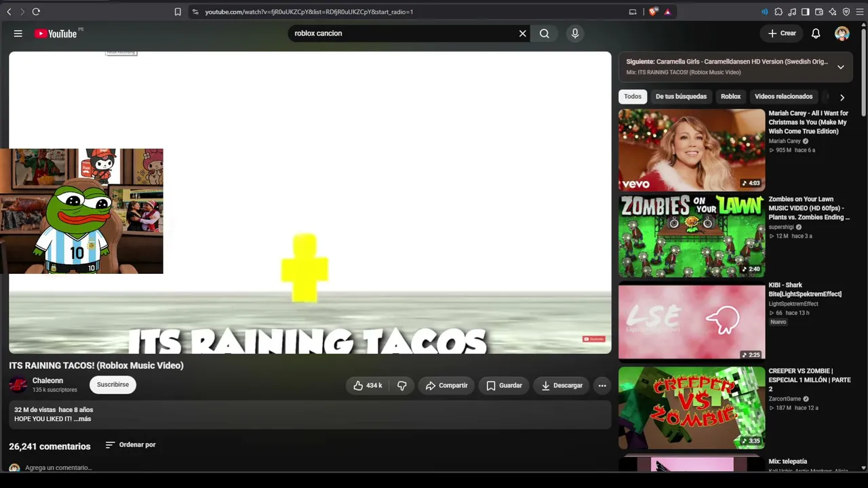Screen dimensions: 868x488
Task: Subscribe with the Suscribirse button
Action: tap(113, 385)
